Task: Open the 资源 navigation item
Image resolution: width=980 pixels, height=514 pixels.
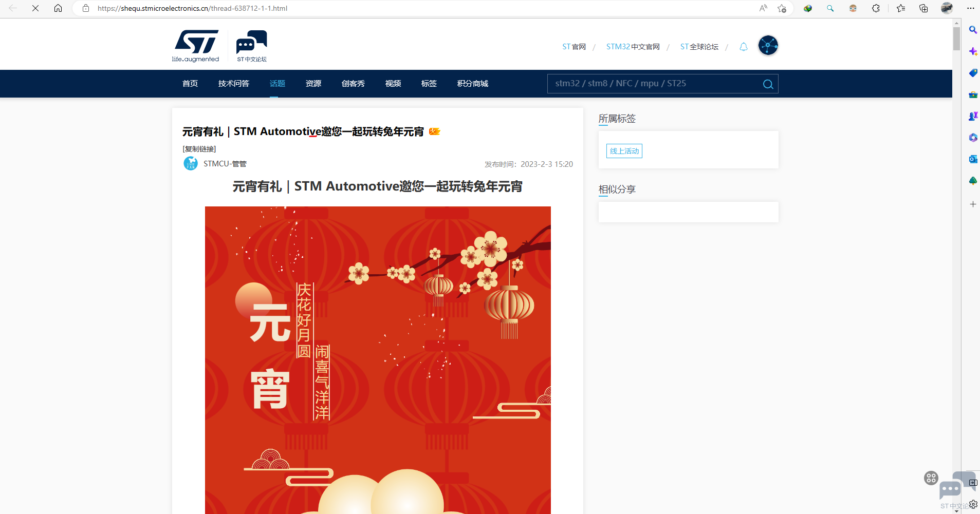Action: click(x=313, y=84)
